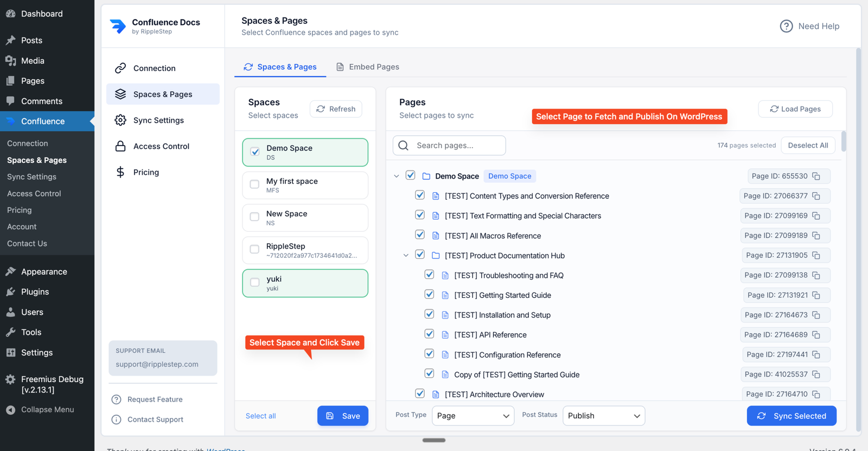Click the Search pages input field
Image resolution: width=868 pixels, height=451 pixels.
[x=449, y=145]
